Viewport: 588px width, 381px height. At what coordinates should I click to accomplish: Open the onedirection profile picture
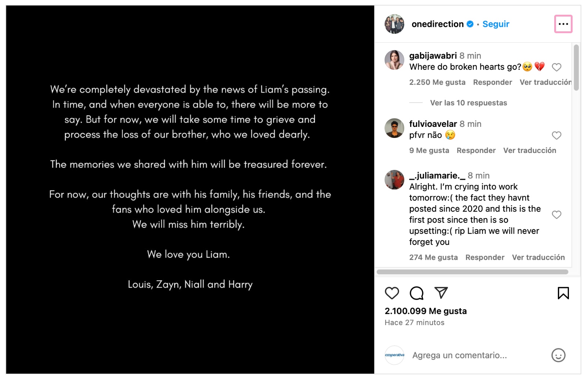(x=394, y=24)
